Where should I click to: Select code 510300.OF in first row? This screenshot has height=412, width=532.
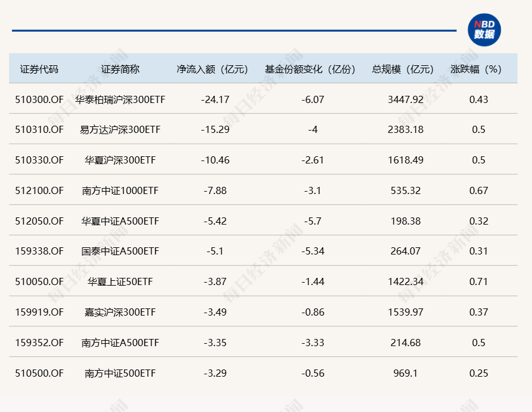[39, 99]
